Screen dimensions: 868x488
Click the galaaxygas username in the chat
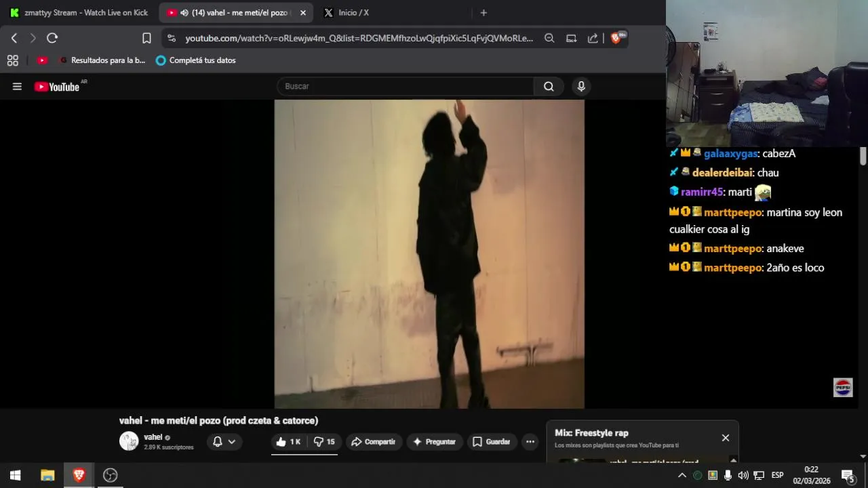click(x=730, y=154)
